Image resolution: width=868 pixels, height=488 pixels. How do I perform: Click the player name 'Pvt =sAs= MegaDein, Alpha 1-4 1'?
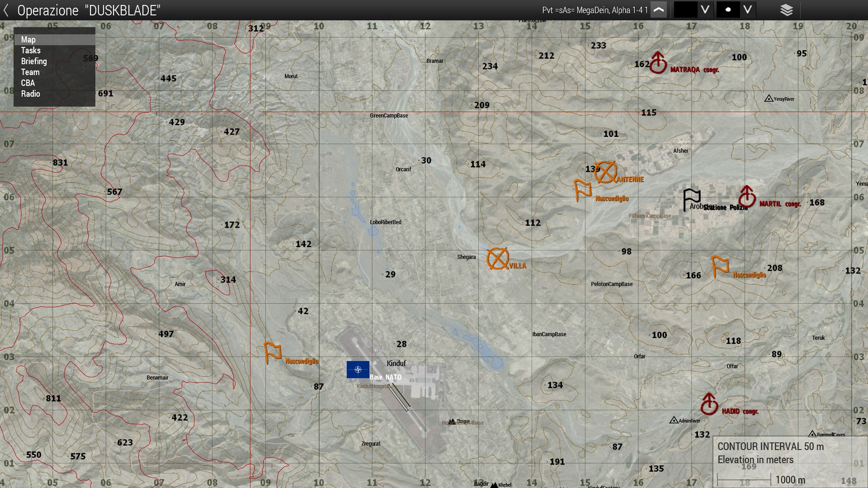point(595,10)
